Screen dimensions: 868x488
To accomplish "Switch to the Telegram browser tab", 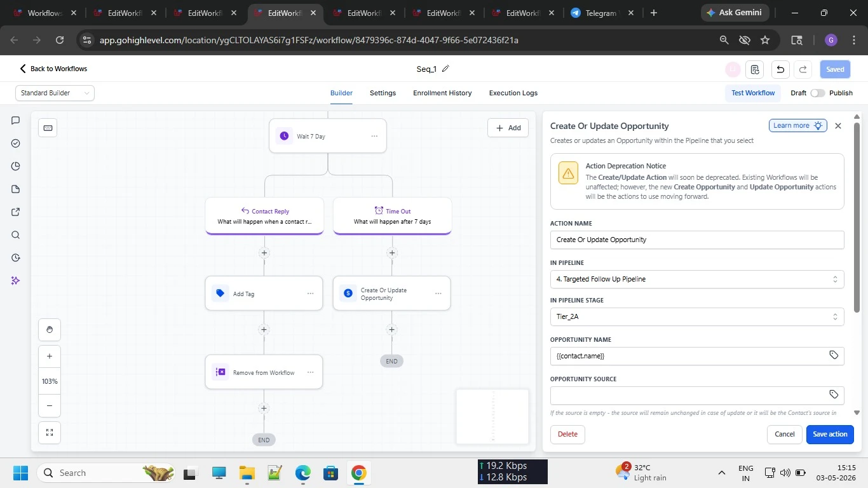I will (x=601, y=13).
